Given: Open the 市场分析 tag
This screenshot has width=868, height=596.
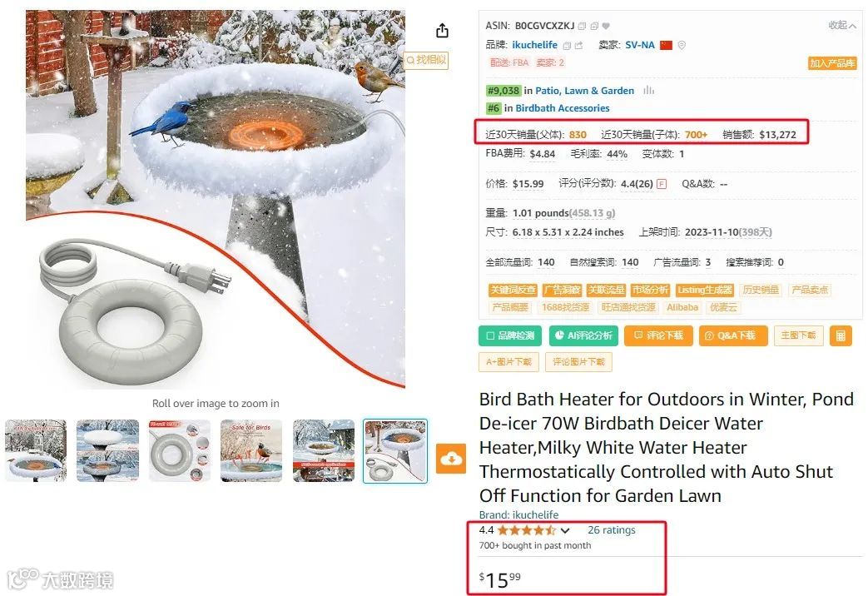Looking at the screenshot, I should click(651, 290).
